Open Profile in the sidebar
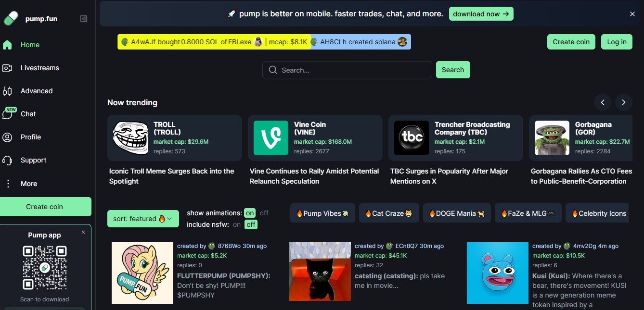 [31, 137]
